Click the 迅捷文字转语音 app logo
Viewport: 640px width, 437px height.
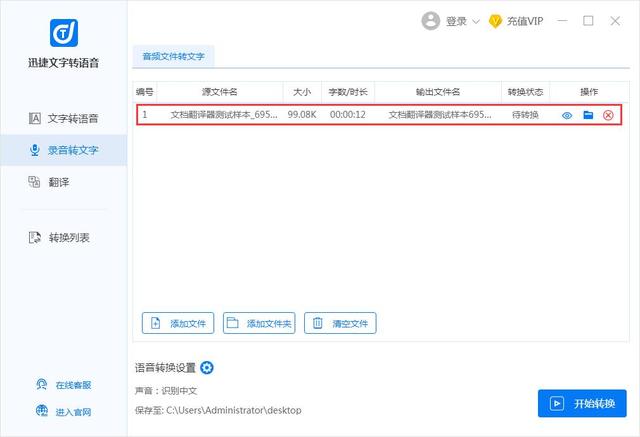(x=64, y=33)
